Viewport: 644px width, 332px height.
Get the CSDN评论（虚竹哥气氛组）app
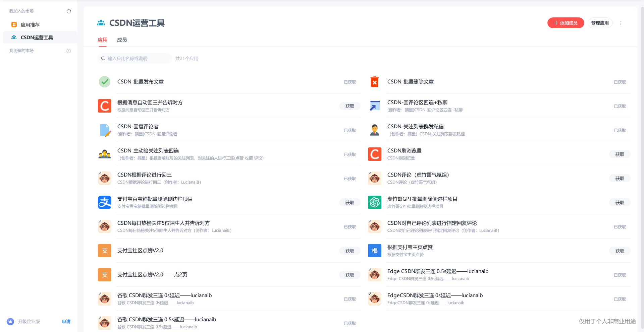[620, 178]
